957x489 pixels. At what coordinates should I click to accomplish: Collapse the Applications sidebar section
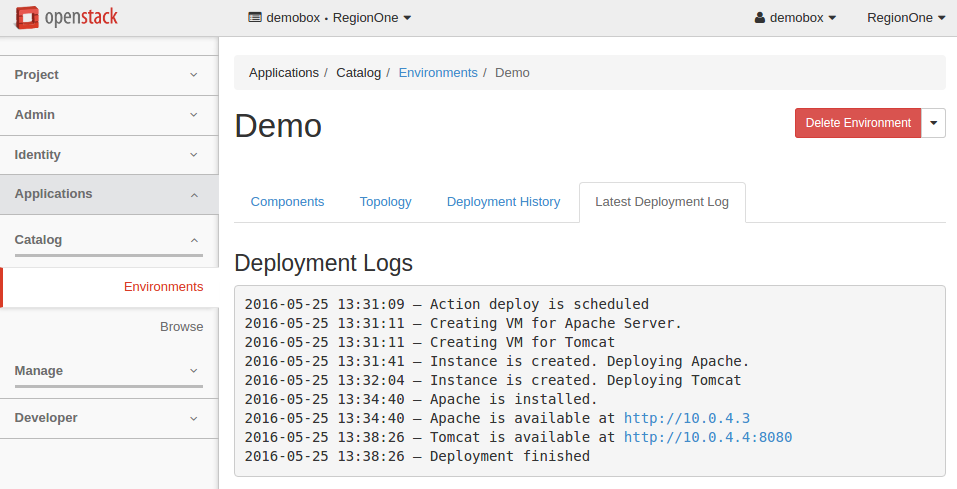click(108, 194)
